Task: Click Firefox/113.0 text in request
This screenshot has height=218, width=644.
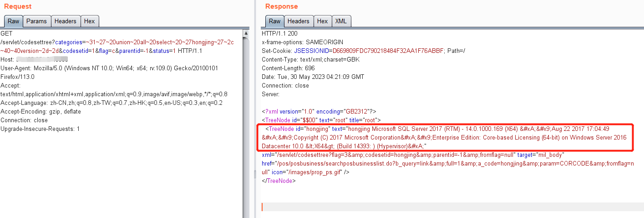Action: click(17, 77)
